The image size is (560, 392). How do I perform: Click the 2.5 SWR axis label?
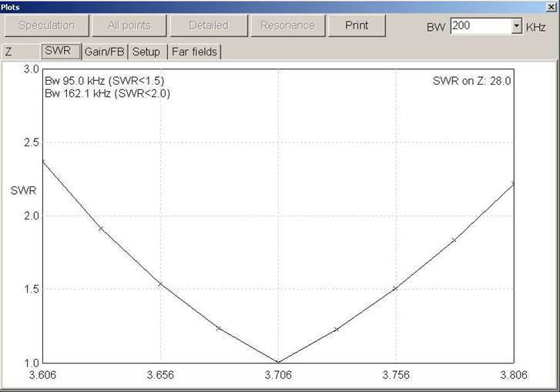pos(32,142)
